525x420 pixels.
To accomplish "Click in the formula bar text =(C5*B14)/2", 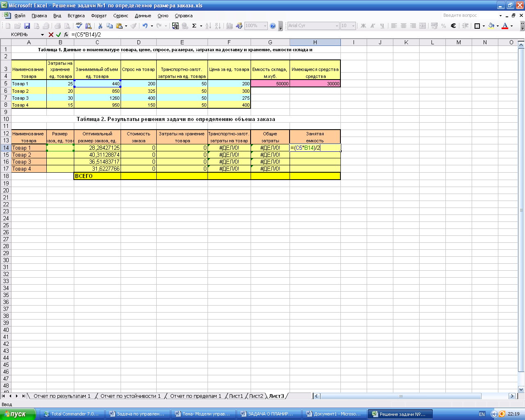I will tap(86, 35).
